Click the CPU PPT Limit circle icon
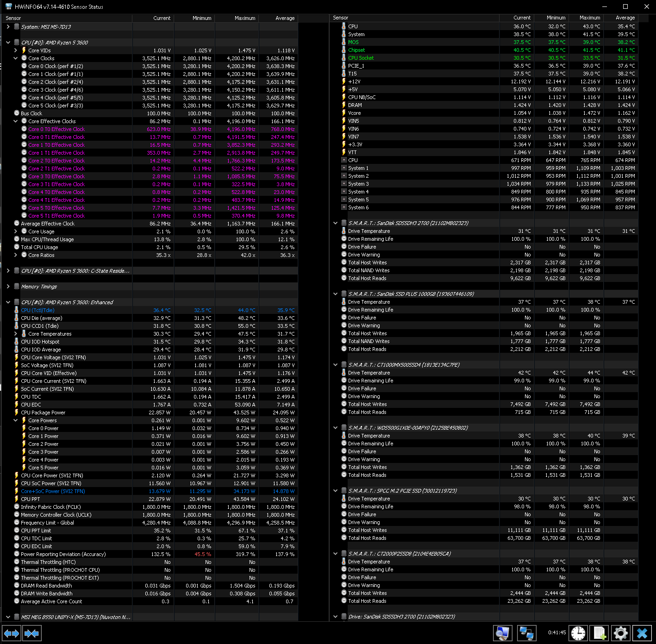 [x=17, y=531]
